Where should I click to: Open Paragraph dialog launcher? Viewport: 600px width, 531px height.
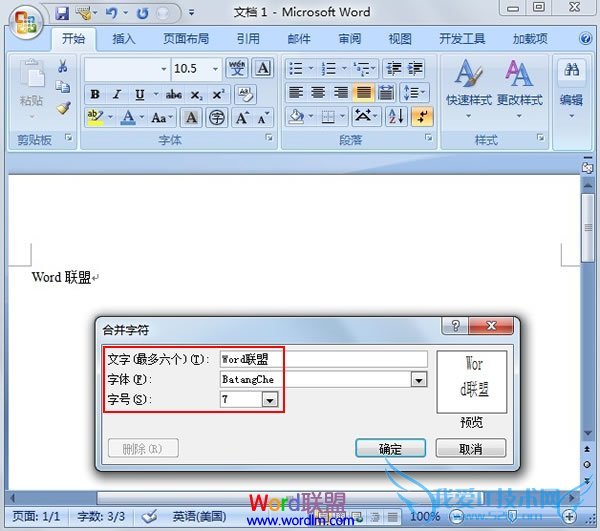pos(428,137)
